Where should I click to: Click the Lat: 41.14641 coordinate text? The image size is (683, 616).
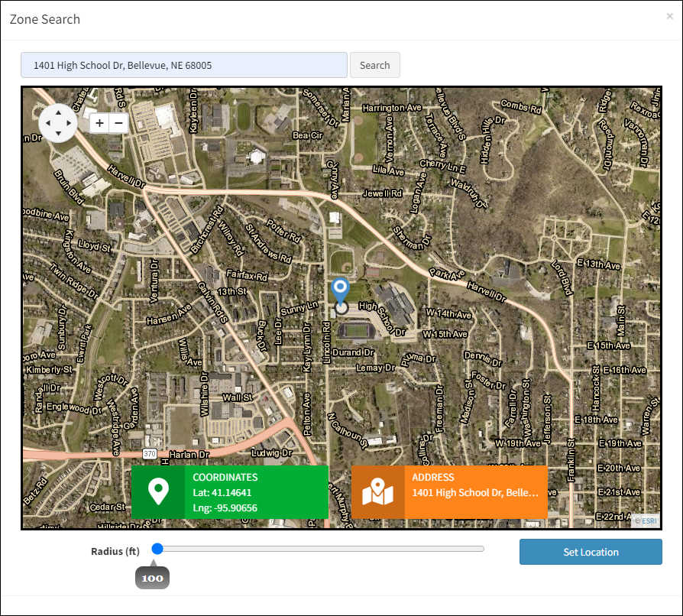(222, 493)
